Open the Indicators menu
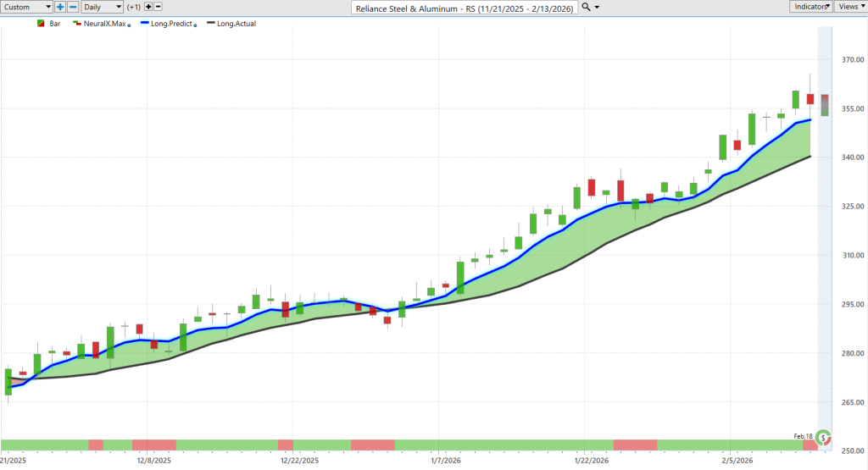The image size is (868, 470). 810,7
